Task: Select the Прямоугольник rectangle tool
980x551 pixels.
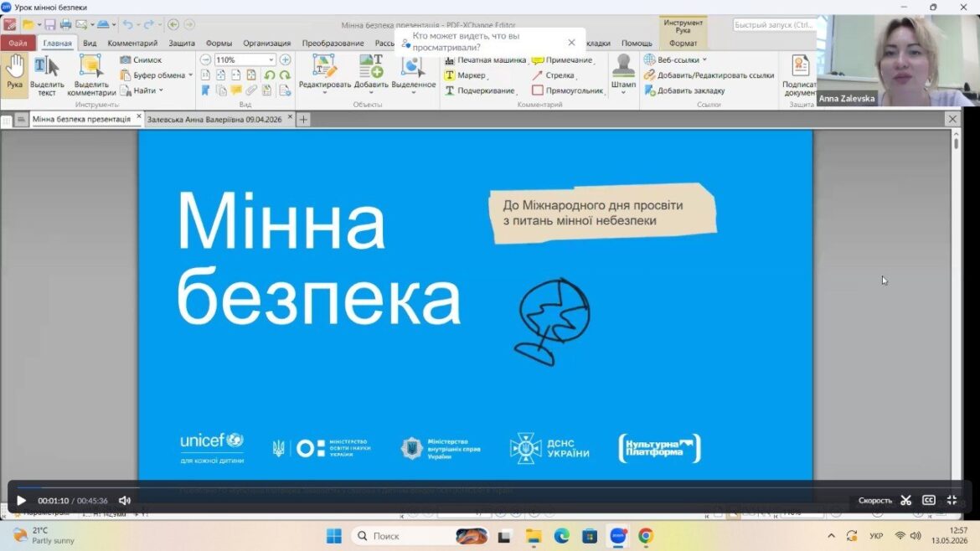Action: tap(568, 90)
